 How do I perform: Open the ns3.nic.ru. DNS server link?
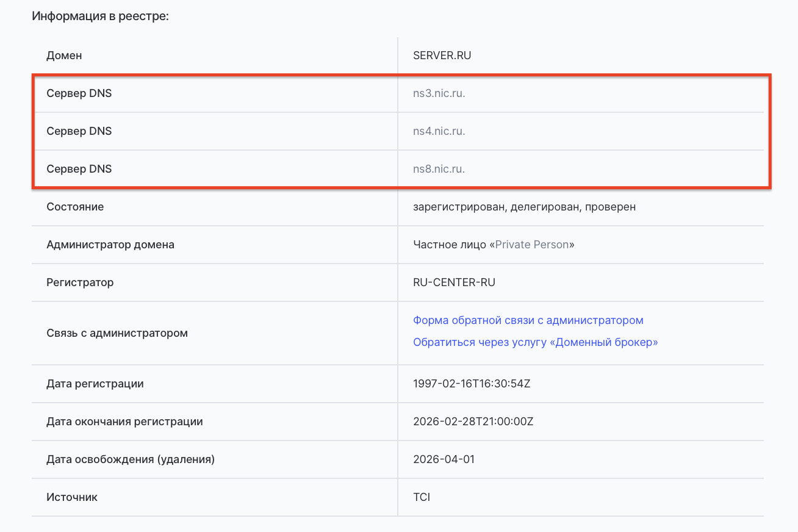coord(439,93)
